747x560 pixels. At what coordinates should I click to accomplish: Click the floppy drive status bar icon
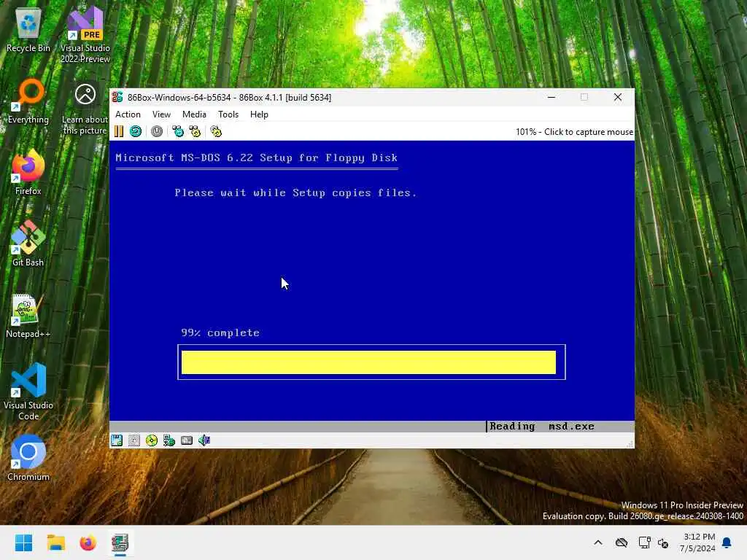coord(117,440)
